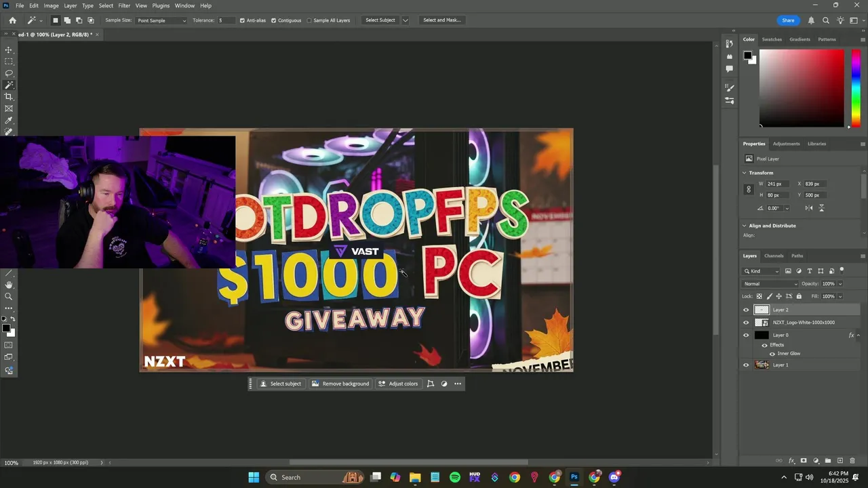Enable Sample All Layers checkbox
868x488 pixels.
pos(309,20)
